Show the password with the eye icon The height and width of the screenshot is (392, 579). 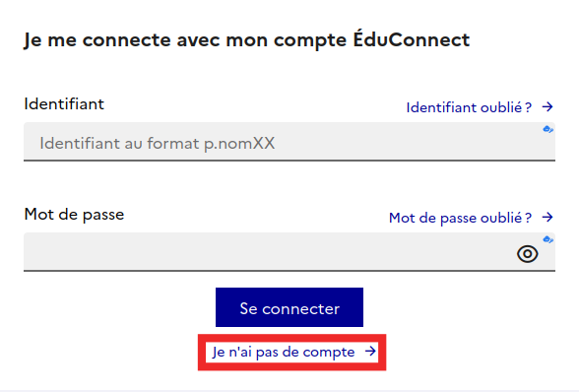528,254
